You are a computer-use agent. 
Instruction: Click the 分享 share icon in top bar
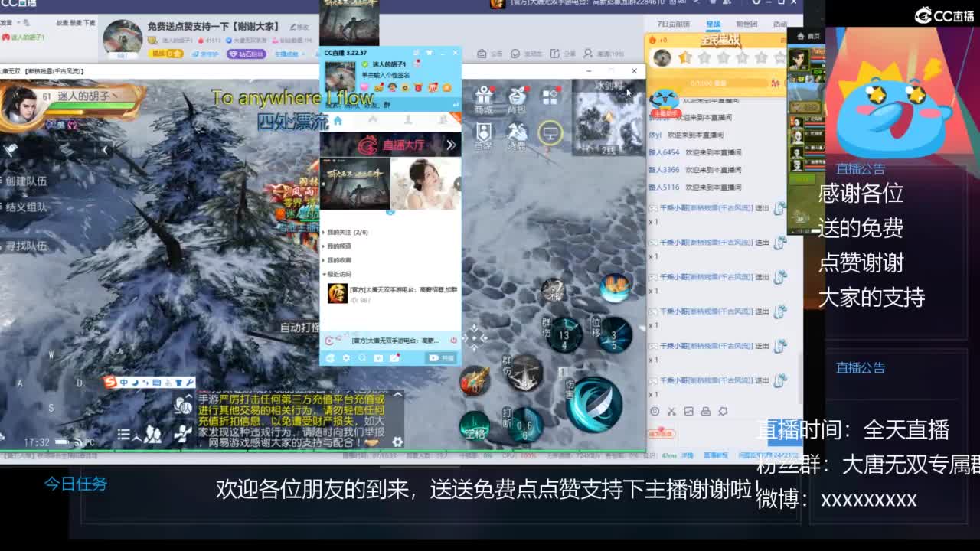[563, 54]
